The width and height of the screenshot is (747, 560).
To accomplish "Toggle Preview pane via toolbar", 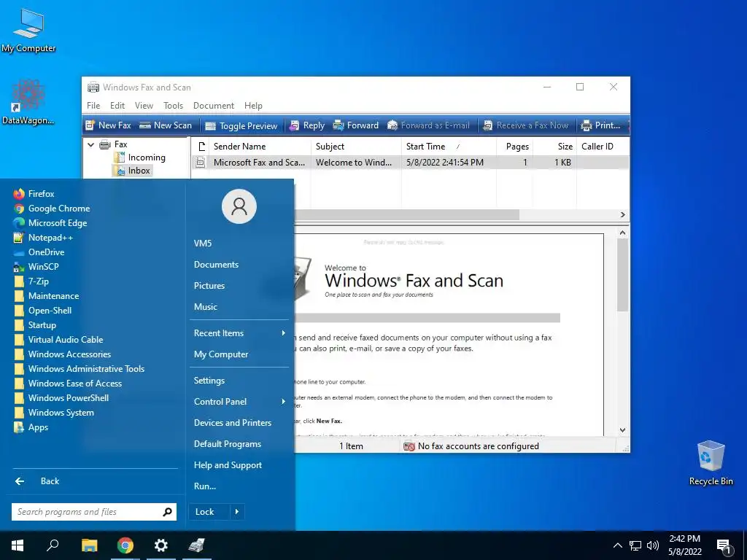I will [241, 125].
